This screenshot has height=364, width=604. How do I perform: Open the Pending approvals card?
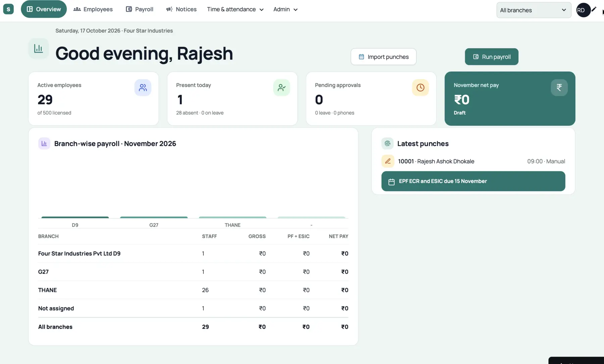click(x=371, y=99)
